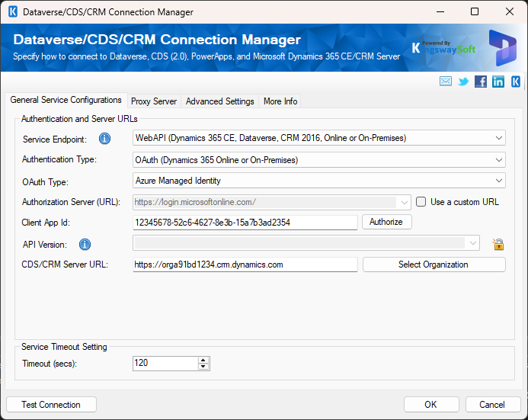Click the KingswaySoft K icon in the social row

(516, 82)
